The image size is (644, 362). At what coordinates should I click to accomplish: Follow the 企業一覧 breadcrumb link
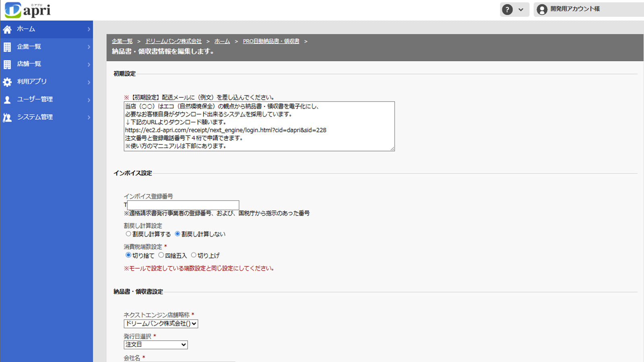122,41
